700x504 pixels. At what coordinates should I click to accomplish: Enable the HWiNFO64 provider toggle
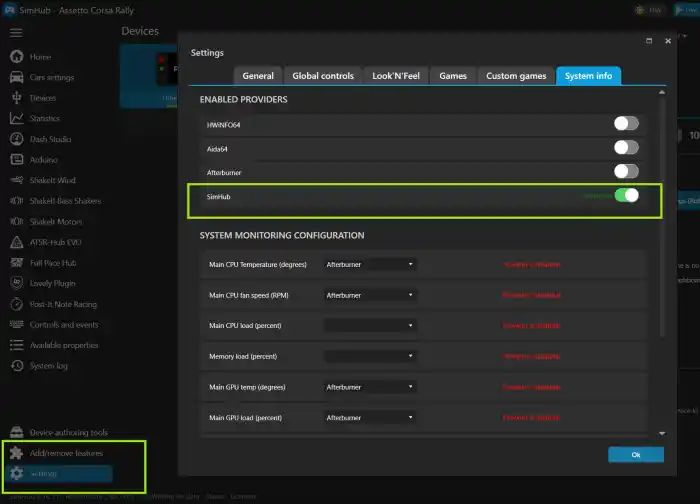626,124
